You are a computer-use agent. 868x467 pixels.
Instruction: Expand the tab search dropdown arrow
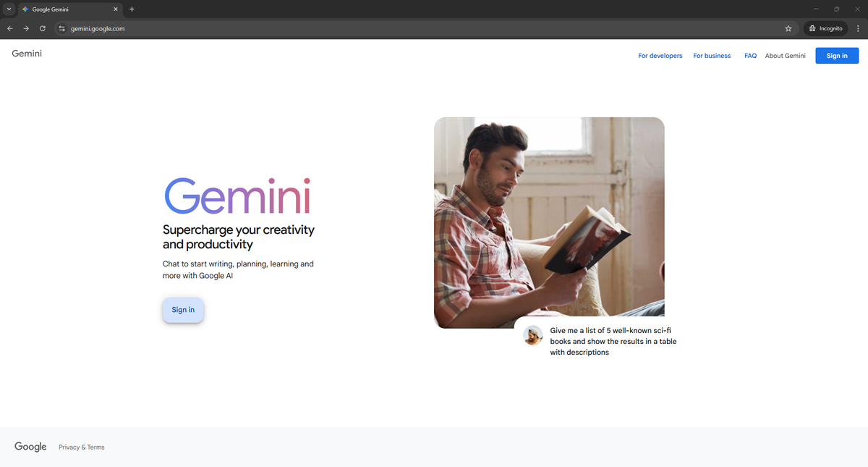(x=9, y=9)
